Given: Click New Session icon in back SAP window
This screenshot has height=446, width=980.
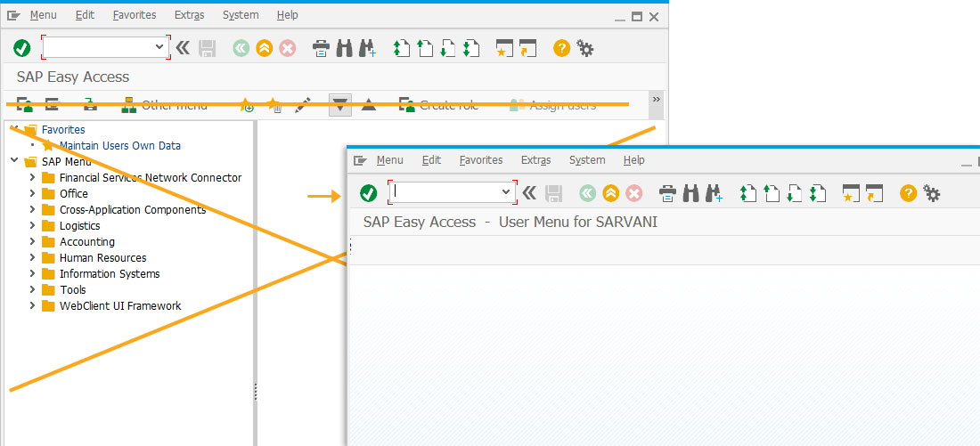Looking at the screenshot, I should click(504, 48).
